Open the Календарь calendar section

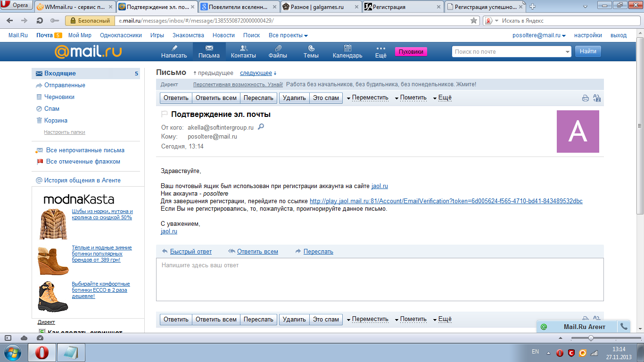347,51
